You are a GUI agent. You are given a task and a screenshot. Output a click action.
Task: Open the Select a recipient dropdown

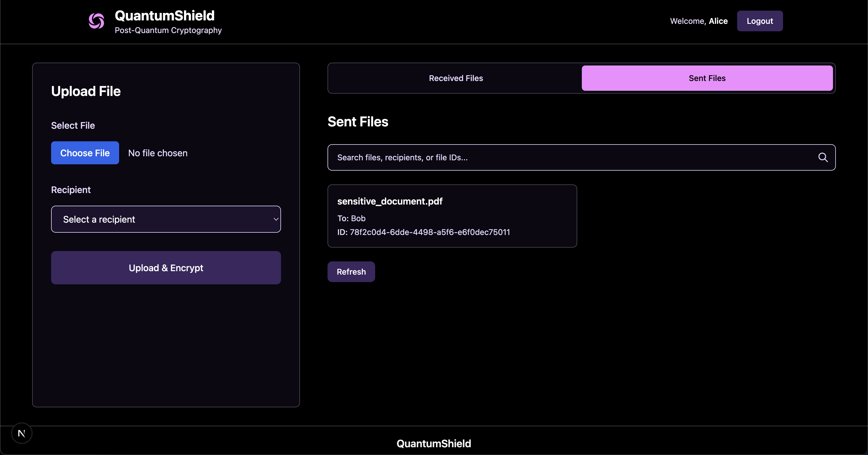[x=165, y=219]
